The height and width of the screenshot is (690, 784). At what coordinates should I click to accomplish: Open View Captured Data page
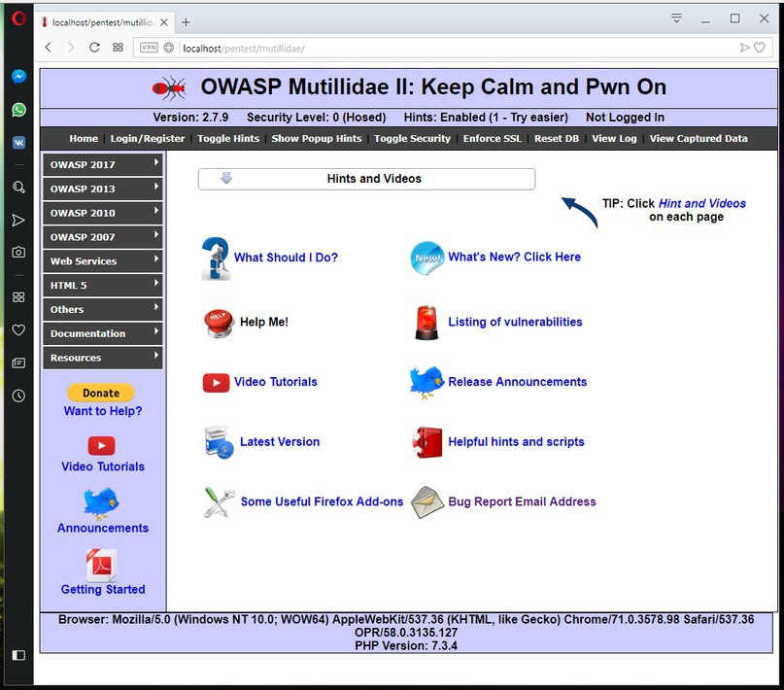[699, 139]
